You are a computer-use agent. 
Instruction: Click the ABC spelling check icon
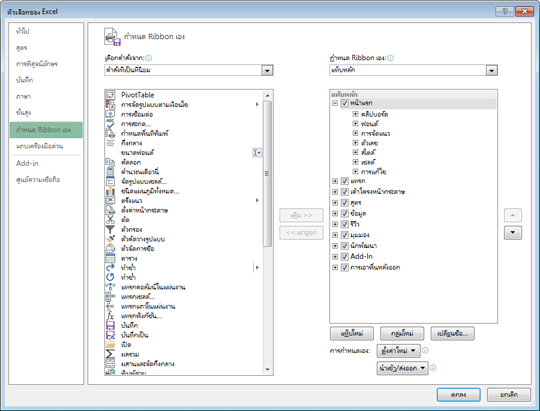[110, 124]
